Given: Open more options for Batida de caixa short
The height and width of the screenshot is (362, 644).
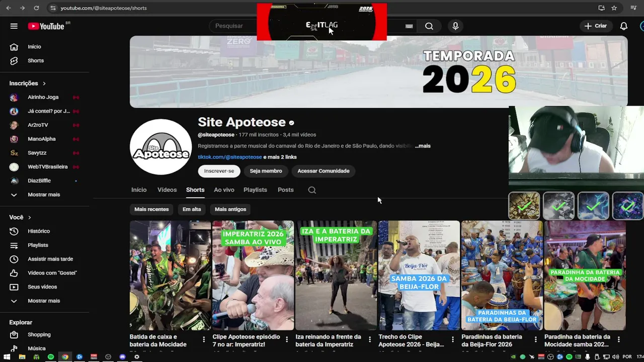Looking at the screenshot, I should [204, 339].
